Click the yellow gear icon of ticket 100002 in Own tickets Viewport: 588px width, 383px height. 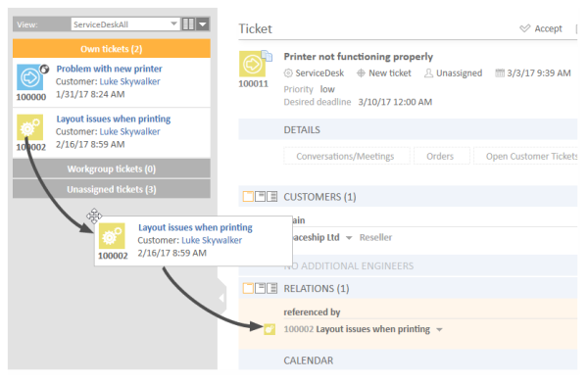coord(30,127)
